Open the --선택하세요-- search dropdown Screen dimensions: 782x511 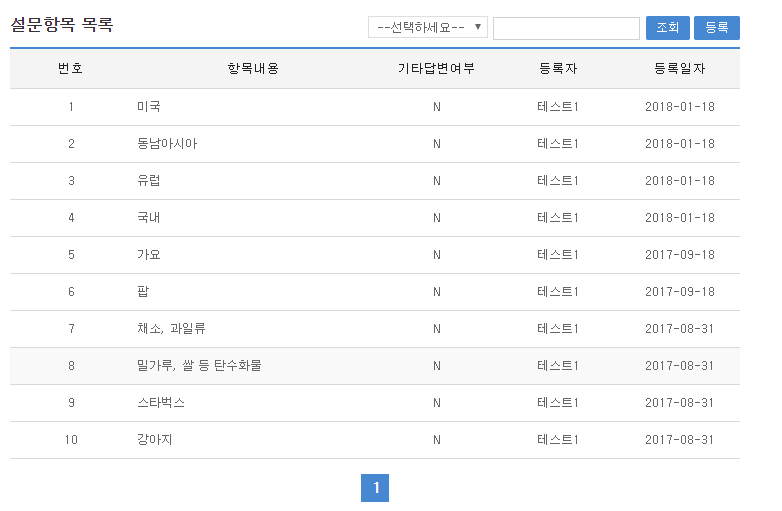point(427,28)
